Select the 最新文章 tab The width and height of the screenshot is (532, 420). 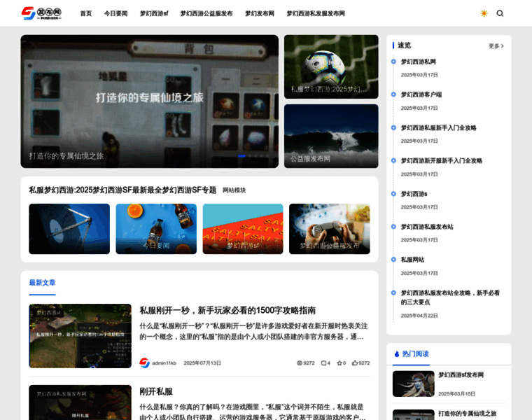point(42,283)
